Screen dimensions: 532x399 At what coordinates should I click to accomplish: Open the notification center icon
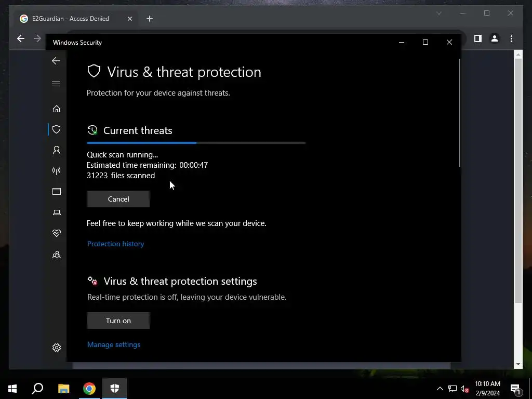coord(515,389)
